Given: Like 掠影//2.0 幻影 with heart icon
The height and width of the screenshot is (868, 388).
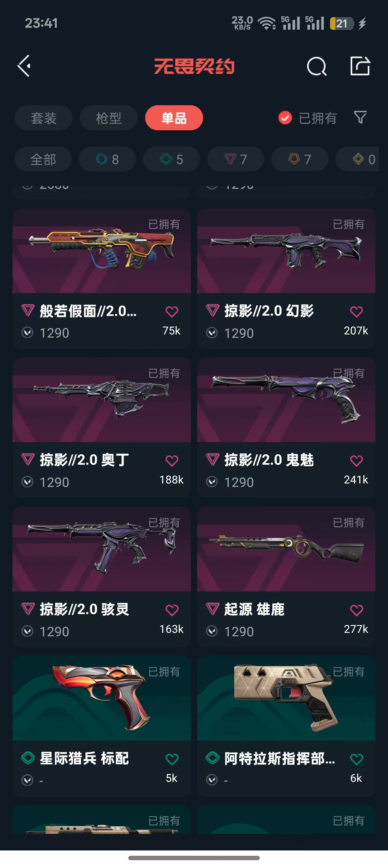Looking at the screenshot, I should (x=356, y=312).
